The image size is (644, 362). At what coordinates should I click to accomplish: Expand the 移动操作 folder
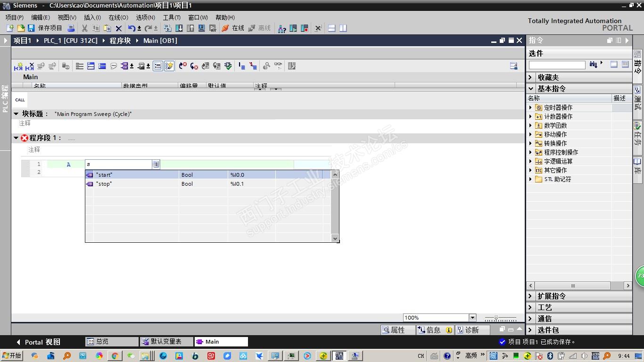pos(530,134)
